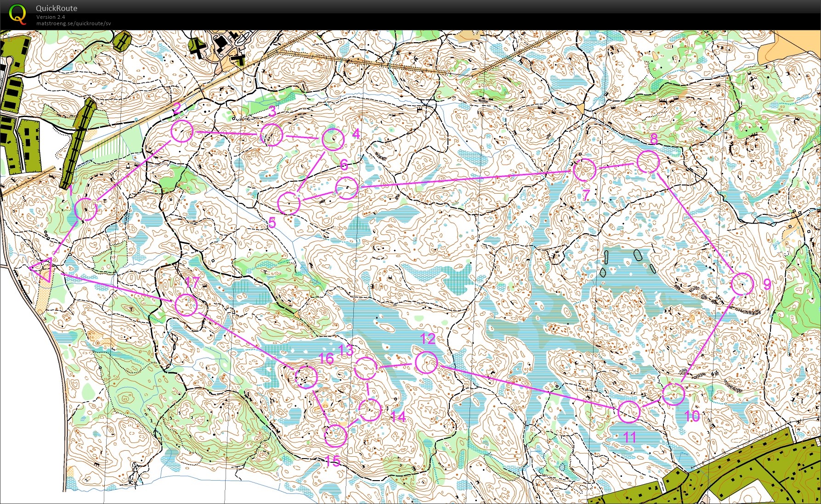
Task: Open the matstroeng.se/quickroute/sv link
Action: pos(74,23)
